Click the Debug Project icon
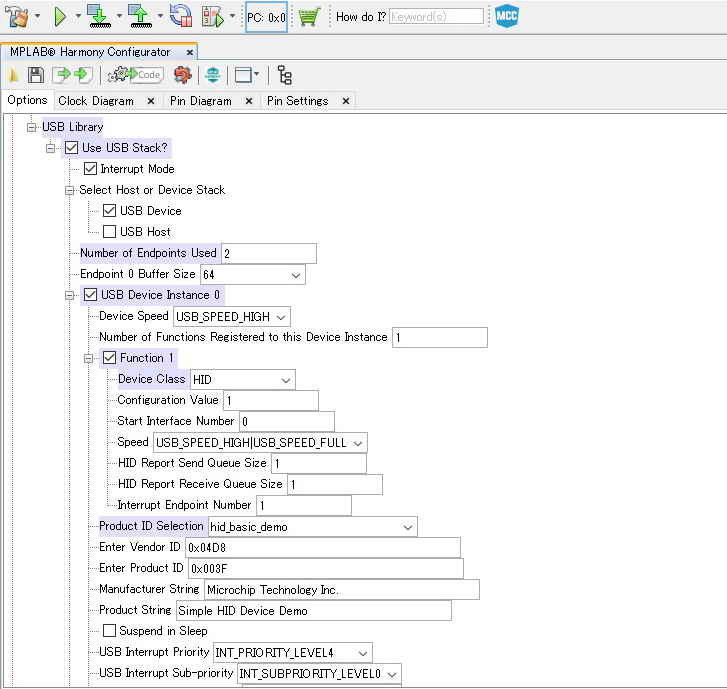 213,17
